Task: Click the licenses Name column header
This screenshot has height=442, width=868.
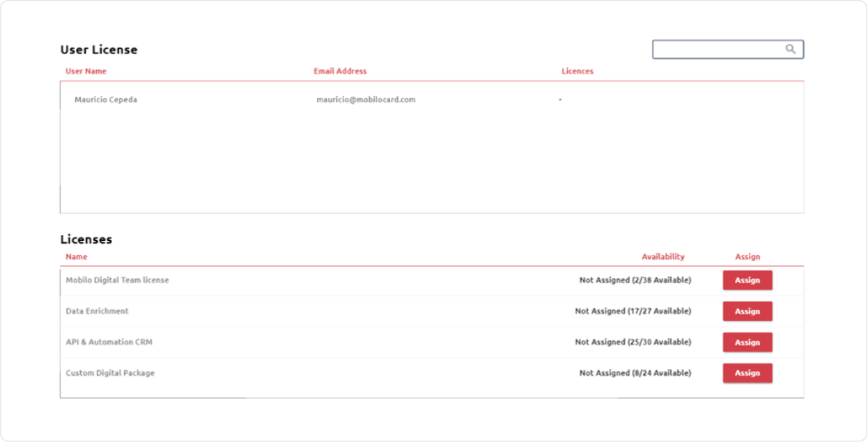Action: pyautogui.click(x=77, y=257)
